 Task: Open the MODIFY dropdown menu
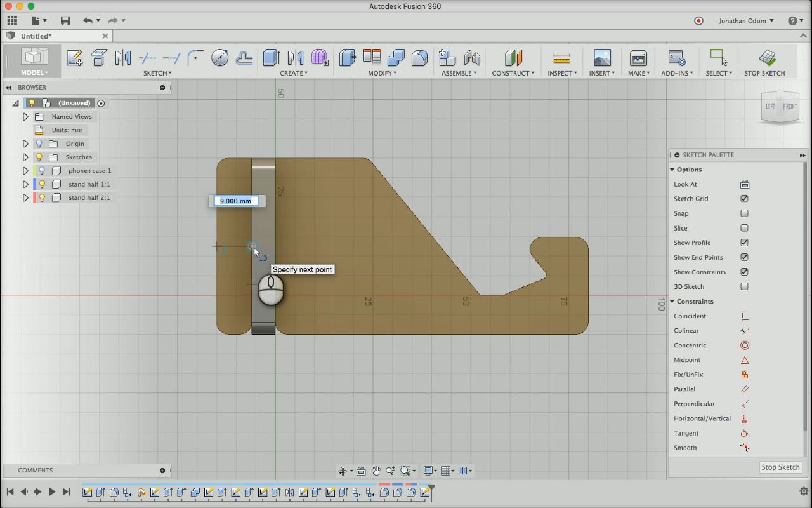(382, 73)
